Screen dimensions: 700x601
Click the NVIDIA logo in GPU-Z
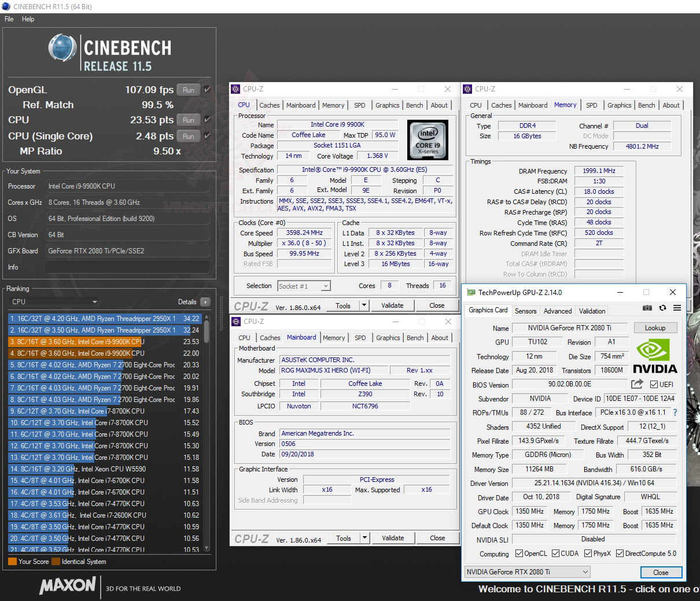(x=654, y=356)
